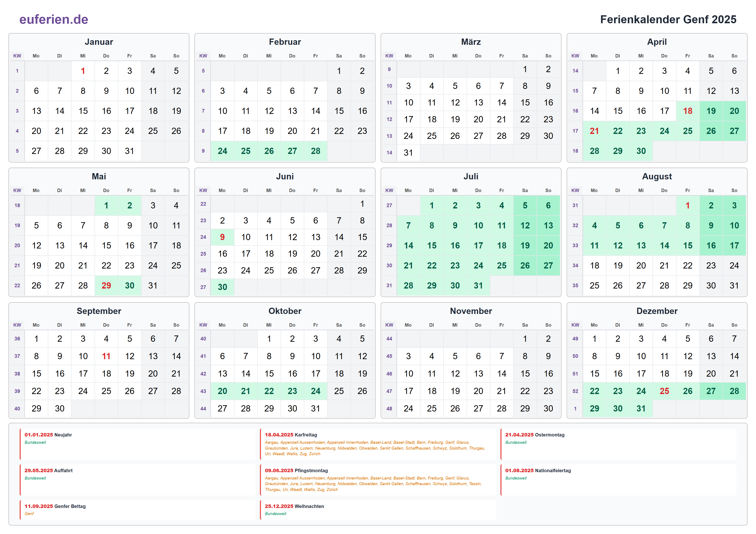Open the 09.06.2025 Pfingstmontag legend entry
The image size is (756, 534).
(x=378, y=480)
